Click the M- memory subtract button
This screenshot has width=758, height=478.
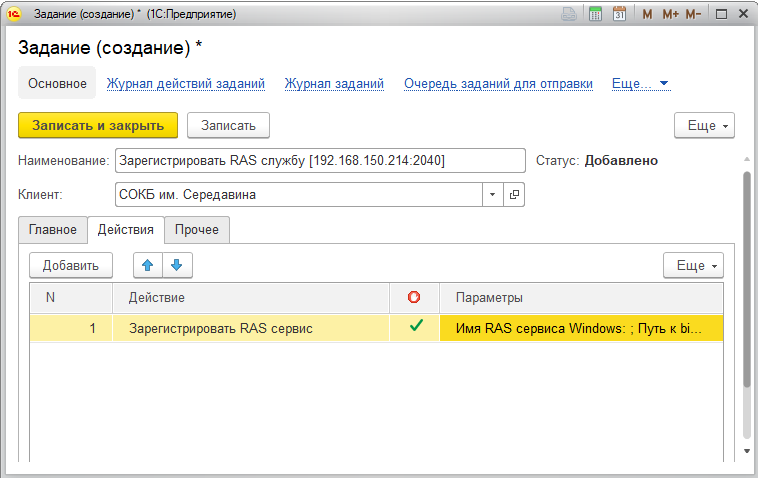tap(693, 14)
